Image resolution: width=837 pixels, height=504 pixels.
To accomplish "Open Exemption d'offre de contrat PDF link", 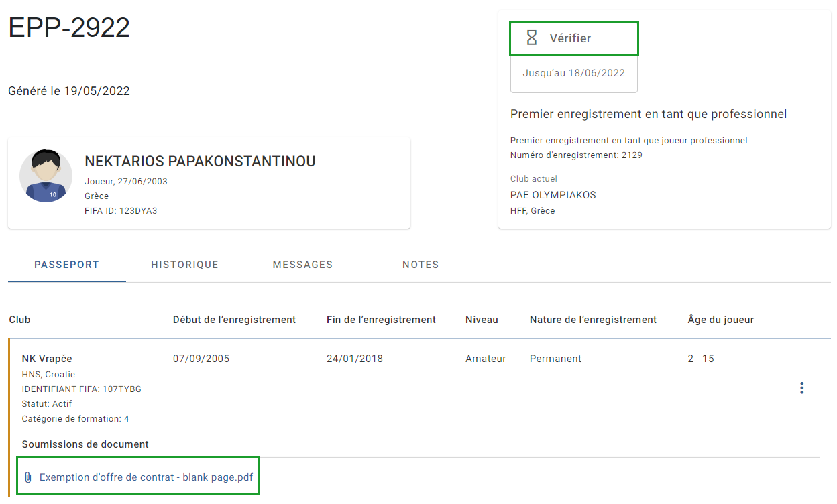I will [146, 477].
